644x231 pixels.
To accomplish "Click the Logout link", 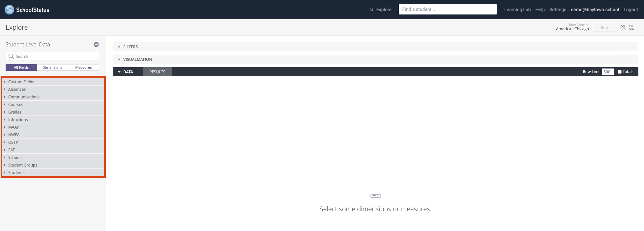I will tap(631, 10).
